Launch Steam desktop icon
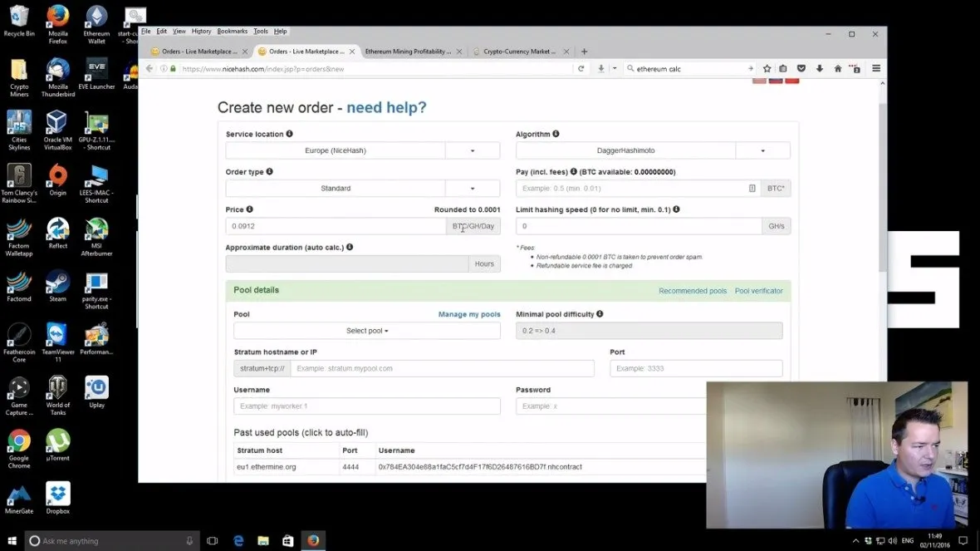The height and width of the screenshot is (551, 980). tap(57, 287)
